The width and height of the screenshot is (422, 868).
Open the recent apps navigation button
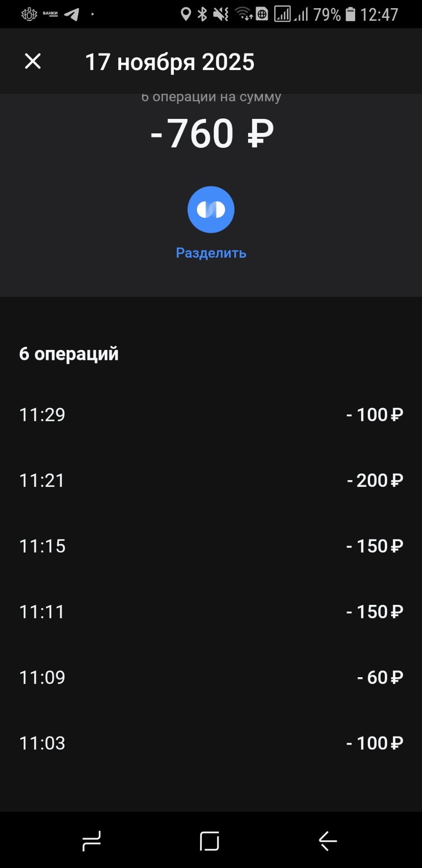pyautogui.click(x=91, y=841)
